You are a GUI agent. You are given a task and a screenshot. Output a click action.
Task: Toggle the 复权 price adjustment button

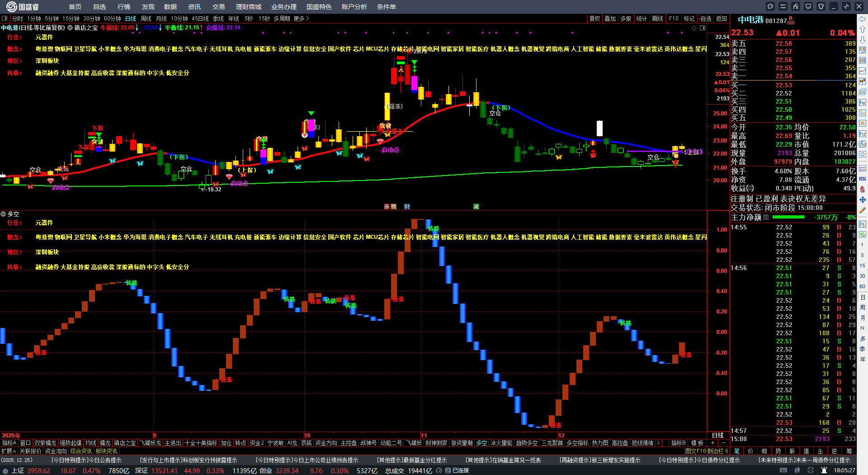pyautogui.click(x=594, y=19)
